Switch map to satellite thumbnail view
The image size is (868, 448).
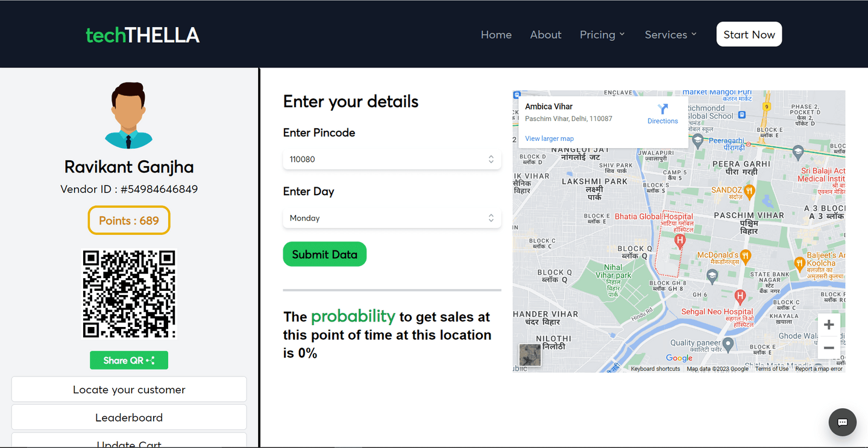pyautogui.click(x=530, y=355)
